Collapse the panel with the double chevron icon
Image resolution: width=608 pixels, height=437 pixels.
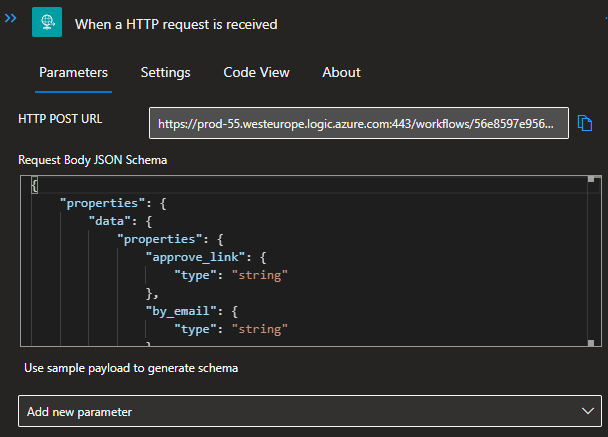(x=10, y=18)
